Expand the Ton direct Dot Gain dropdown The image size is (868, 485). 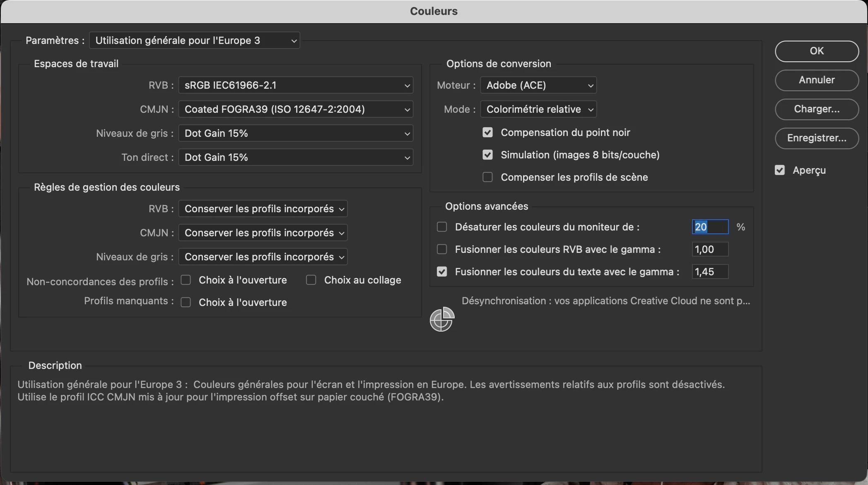coord(296,158)
